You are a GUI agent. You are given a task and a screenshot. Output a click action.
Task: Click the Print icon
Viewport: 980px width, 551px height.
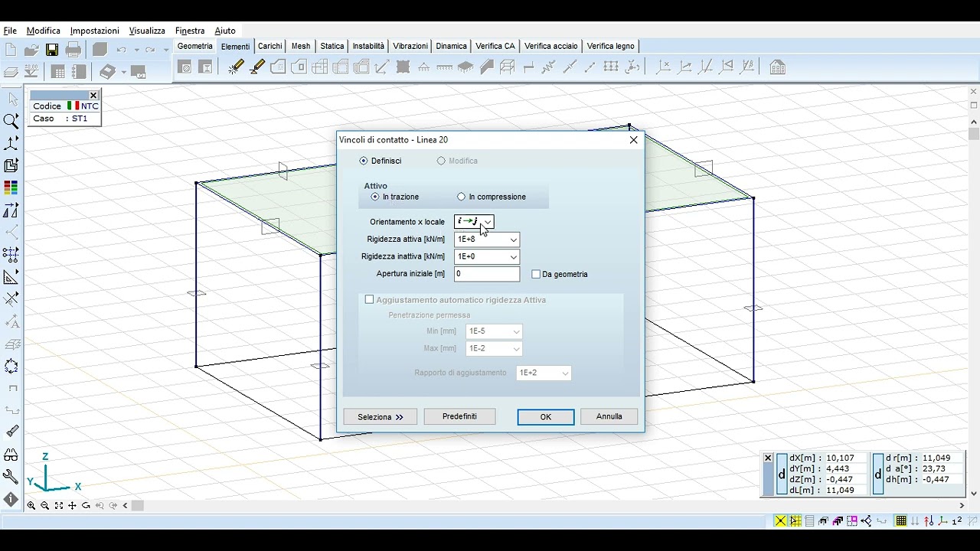(73, 50)
